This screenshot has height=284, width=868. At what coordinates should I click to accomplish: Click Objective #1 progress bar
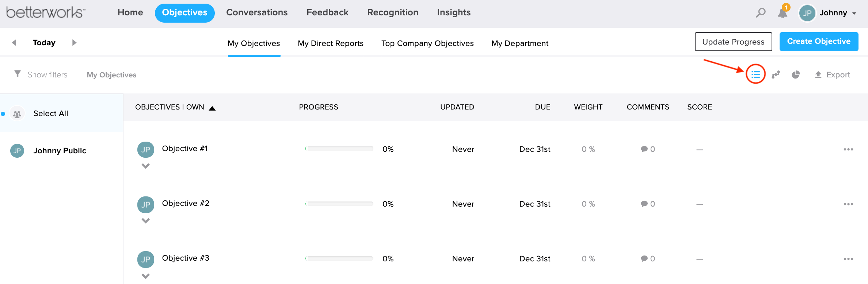(339, 149)
